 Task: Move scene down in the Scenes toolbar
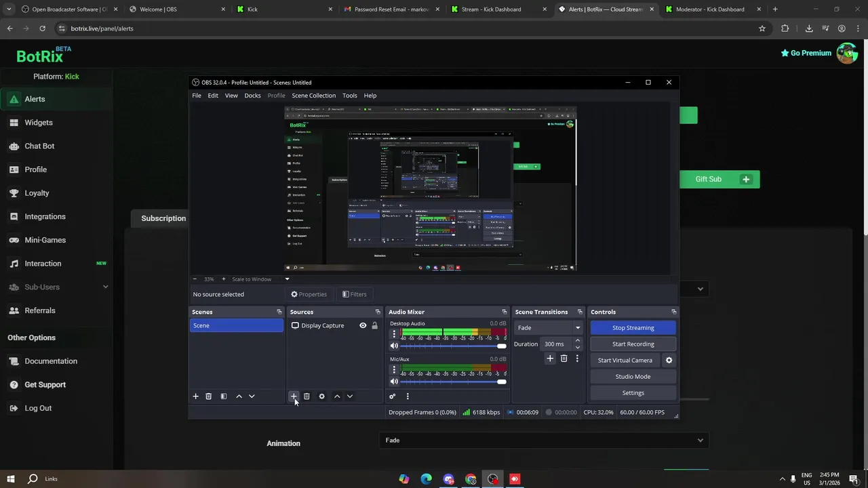click(x=252, y=396)
